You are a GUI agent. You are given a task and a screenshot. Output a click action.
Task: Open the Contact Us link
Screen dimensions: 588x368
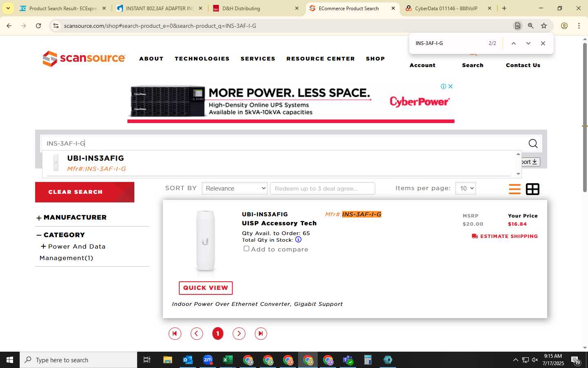pos(523,65)
